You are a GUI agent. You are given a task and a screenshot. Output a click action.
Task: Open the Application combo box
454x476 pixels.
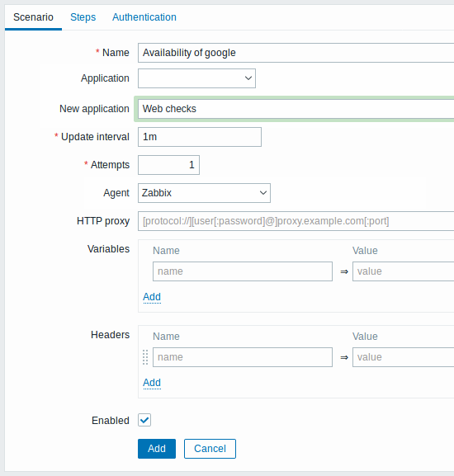(196, 78)
